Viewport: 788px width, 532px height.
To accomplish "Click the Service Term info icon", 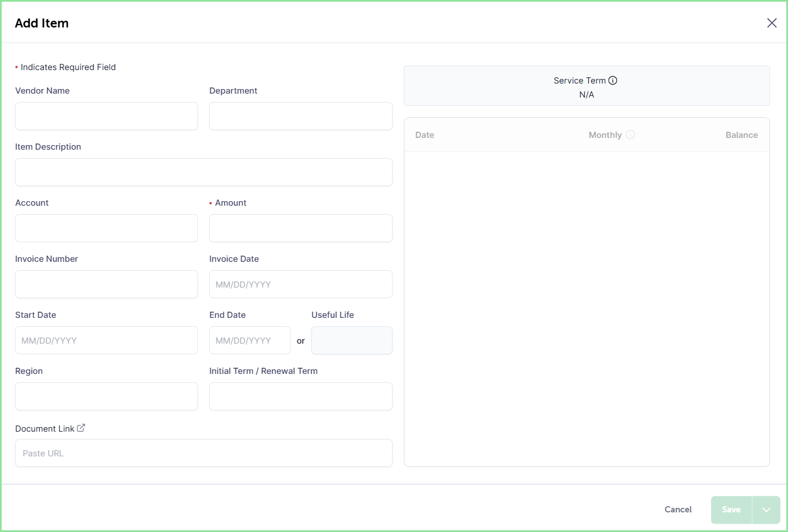I will pyautogui.click(x=613, y=80).
